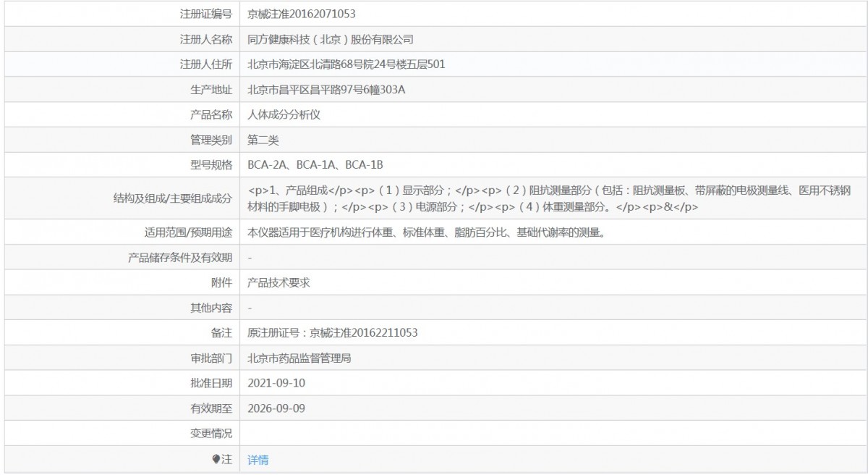Image resolution: width=868 pixels, height=475 pixels.
Task: Select company name 同方健康科技（北京）股份有限公司
Action: point(331,39)
